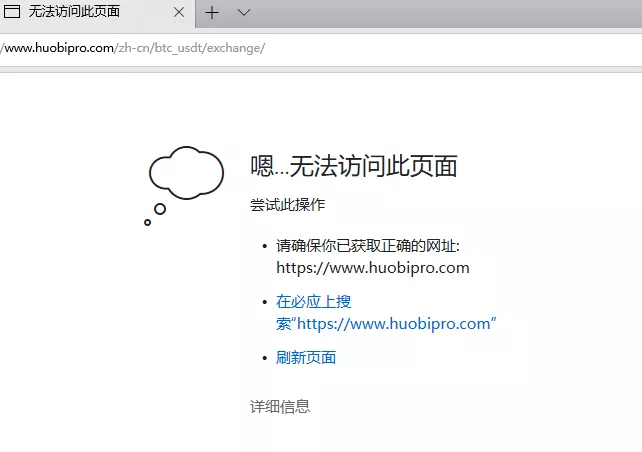Image resolution: width=642 pixels, height=452 pixels.
Task: Click the 嗯...无法访问此页面 heading
Action: [354, 166]
